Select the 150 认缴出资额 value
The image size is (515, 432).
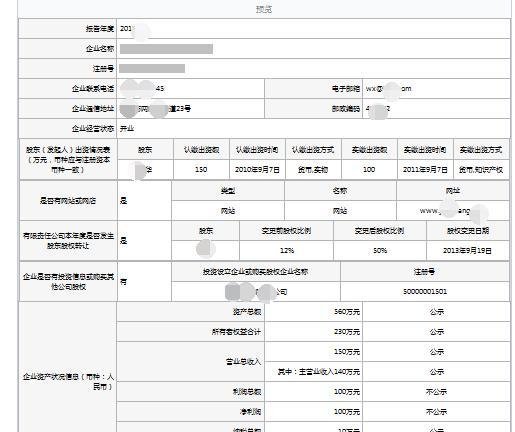point(201,170)
